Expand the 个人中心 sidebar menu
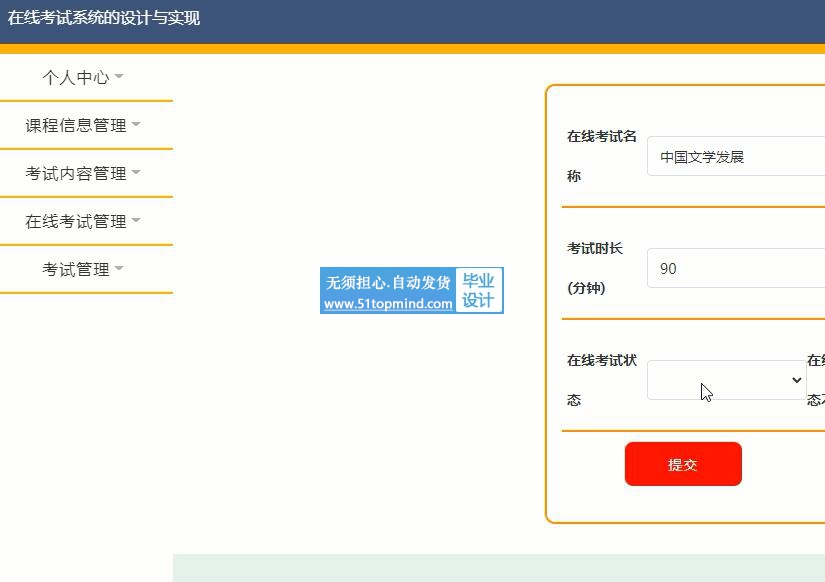The image size is (825, 582). tap(76, 77)
